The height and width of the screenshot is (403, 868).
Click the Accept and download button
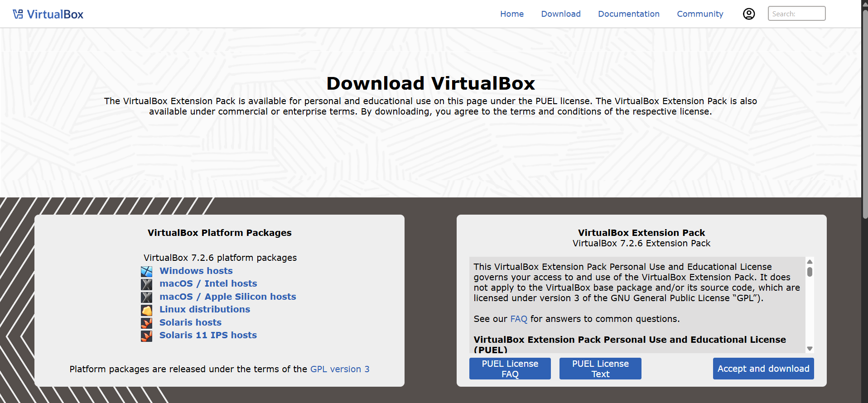[763, 369]
